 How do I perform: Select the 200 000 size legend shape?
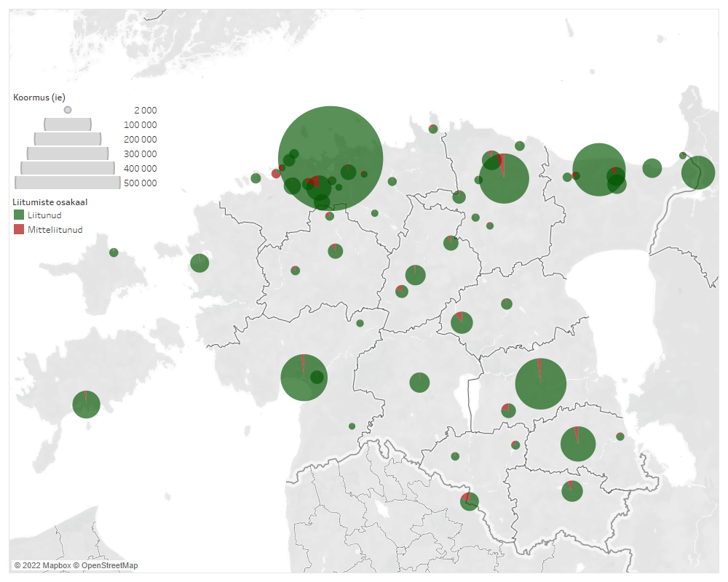(x=68, y=139)
